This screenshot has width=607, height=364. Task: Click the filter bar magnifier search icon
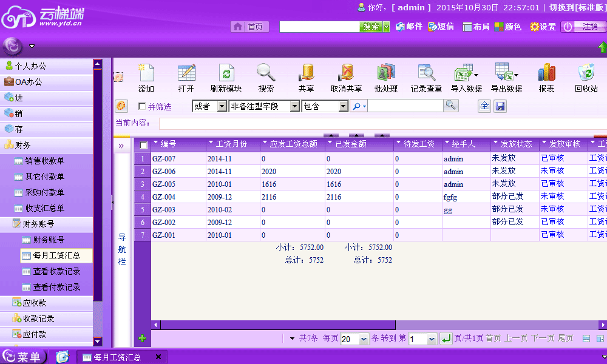pyautogui.click(x=450, y=105)
